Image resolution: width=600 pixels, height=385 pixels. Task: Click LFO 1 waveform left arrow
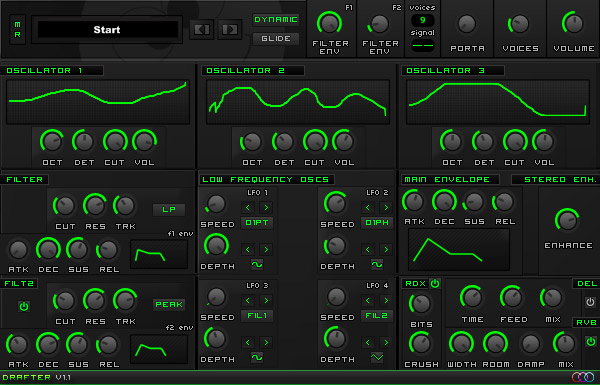pyautogui.click(x=248, y=250)
